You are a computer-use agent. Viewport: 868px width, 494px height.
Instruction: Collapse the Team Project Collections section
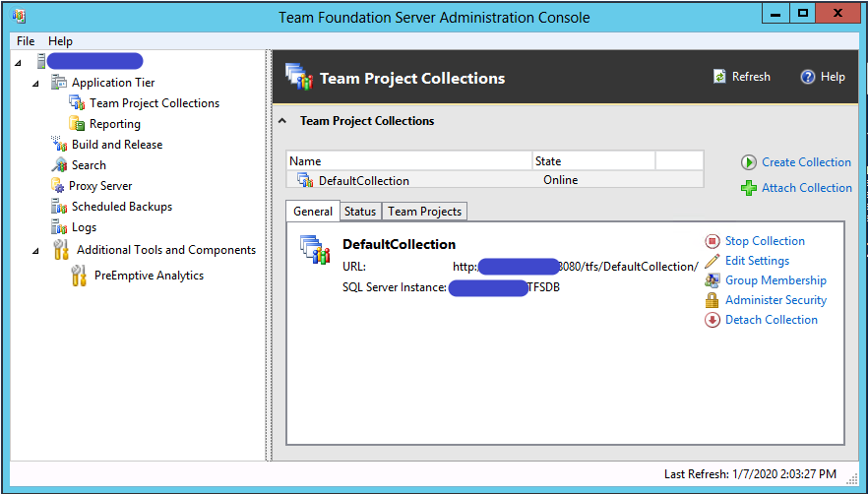pos(282,121)
